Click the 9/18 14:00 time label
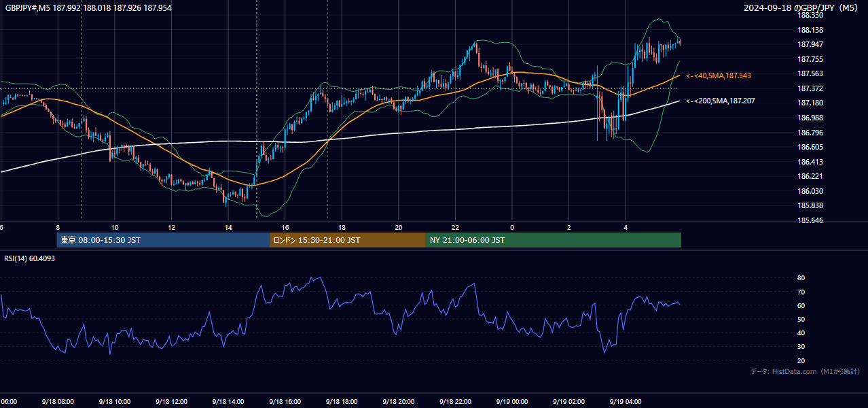This screenshot has width=868, height=408. tap(228, 402)
